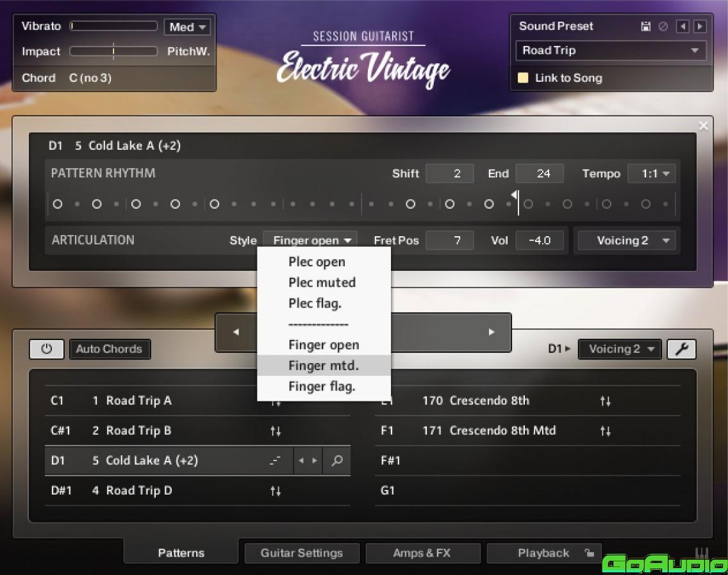Select Crescendo 8th pattern
The height and width of the screenshot is (575, 728).
pyautogui.click(x=527, y=401)
